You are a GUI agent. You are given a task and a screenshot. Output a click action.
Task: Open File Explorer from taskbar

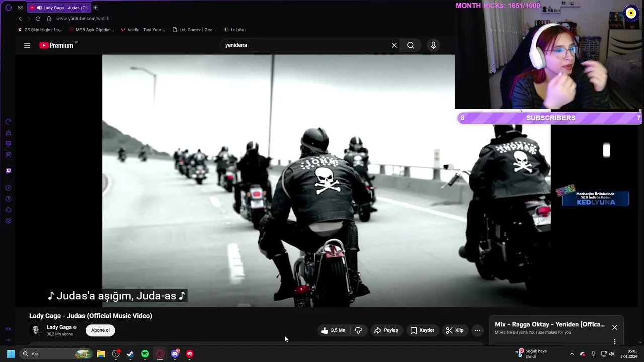101,354
